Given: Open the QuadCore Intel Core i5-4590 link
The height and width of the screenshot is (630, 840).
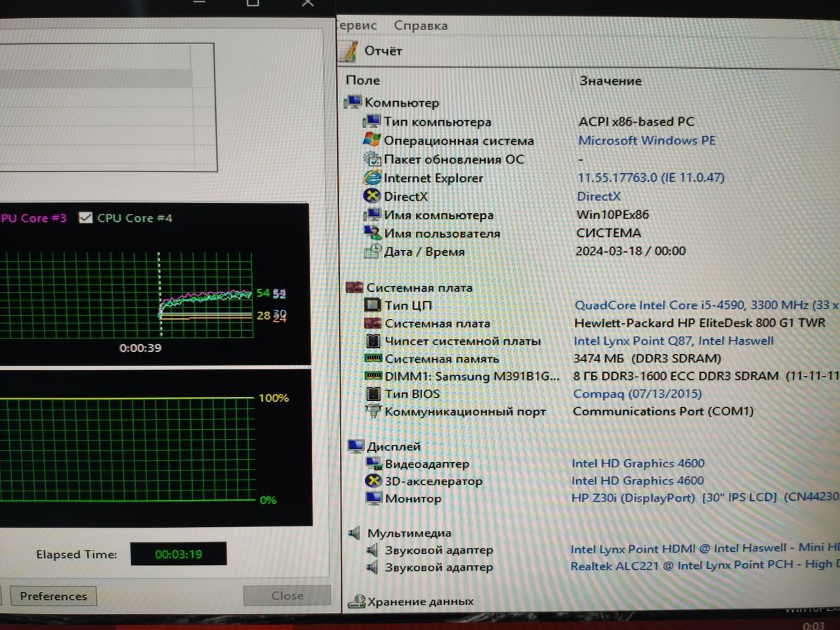Looking at the screenshot, I should tap(706, 304).
